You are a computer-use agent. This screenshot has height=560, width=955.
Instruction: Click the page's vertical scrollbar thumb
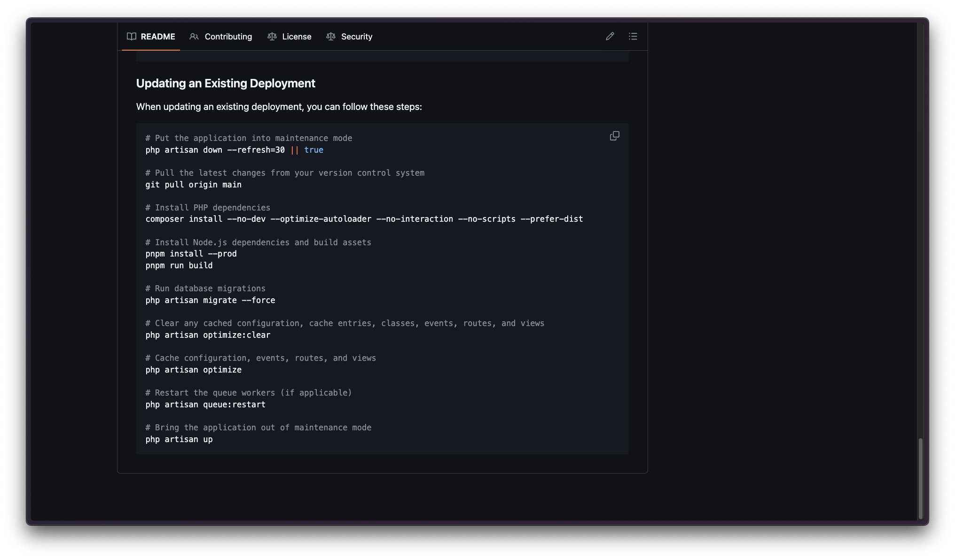tap(921, 478)
